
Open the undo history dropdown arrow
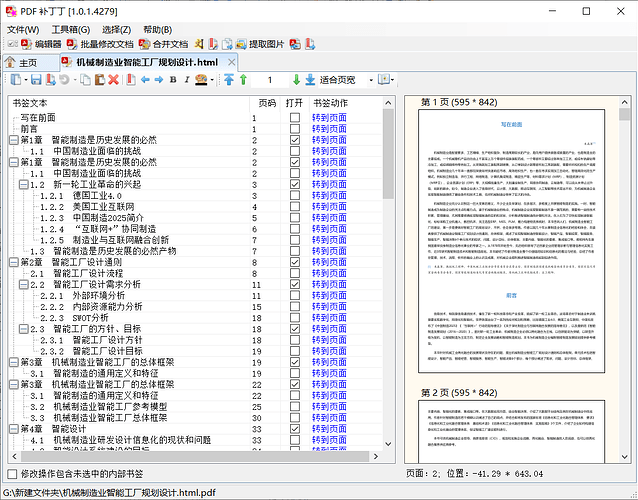click(75, 80)
